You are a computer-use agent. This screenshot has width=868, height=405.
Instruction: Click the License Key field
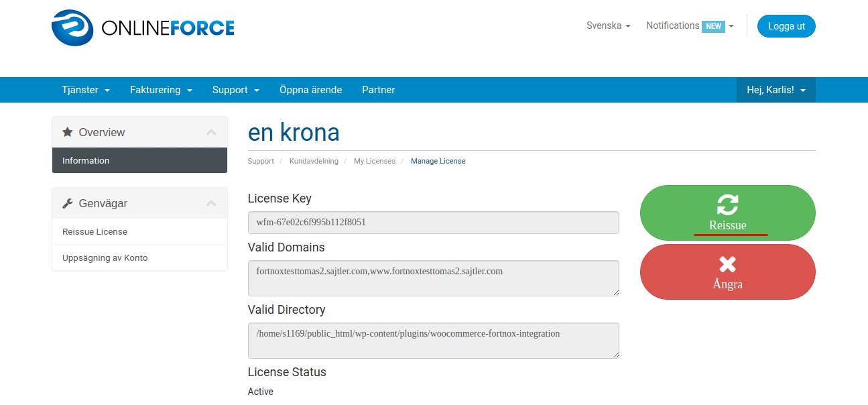(434, 223)
